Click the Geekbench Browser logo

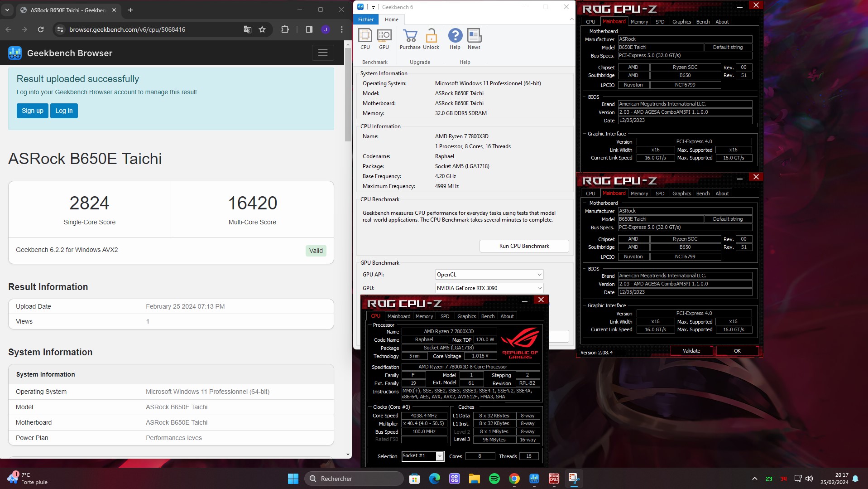(15, 53)
